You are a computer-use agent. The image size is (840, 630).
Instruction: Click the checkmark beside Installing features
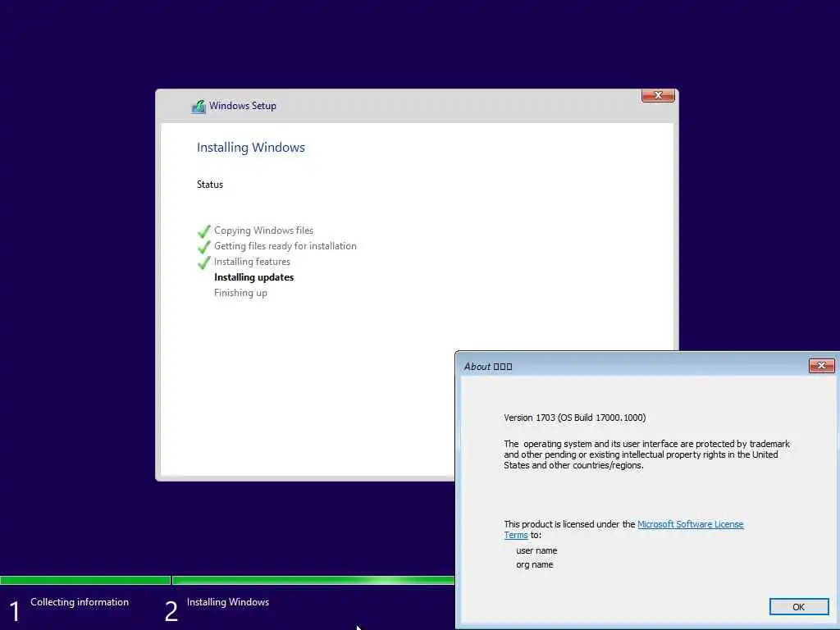(x=203, y=262)
